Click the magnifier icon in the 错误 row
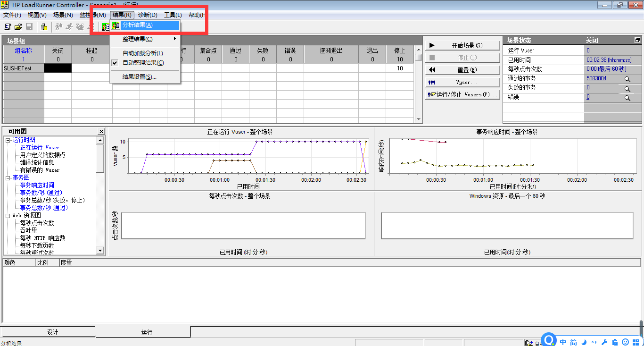This screenshot has height=346, width=644. 627,98
